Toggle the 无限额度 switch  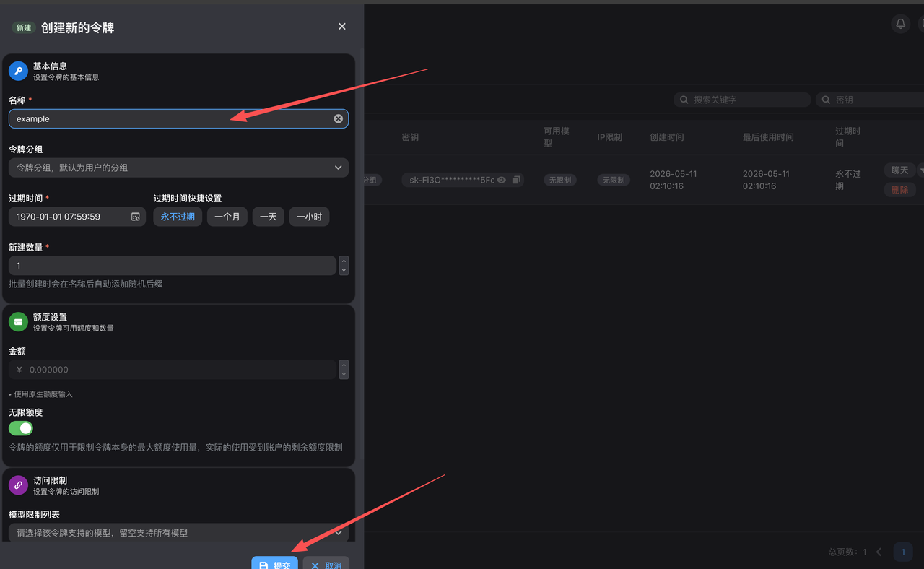(x=21, y=428)
